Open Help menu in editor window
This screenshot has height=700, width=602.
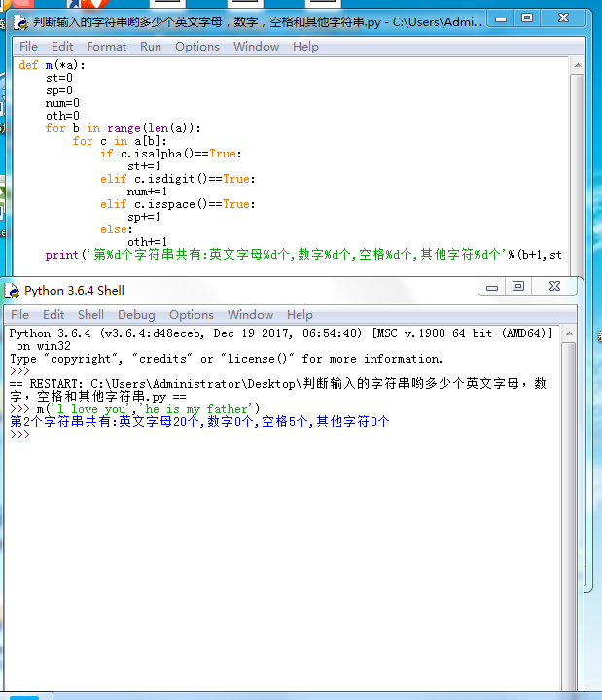pos(305,47)
